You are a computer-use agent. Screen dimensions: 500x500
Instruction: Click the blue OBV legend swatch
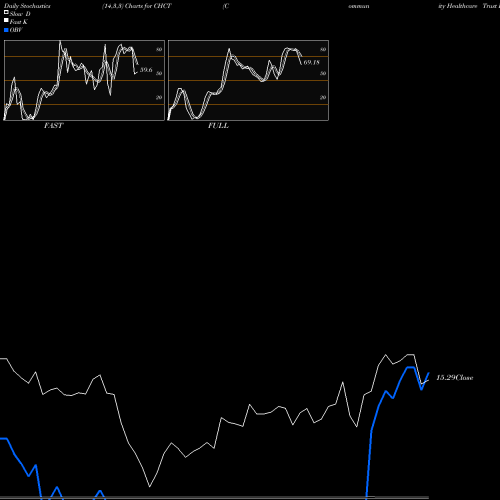[6, 30]
